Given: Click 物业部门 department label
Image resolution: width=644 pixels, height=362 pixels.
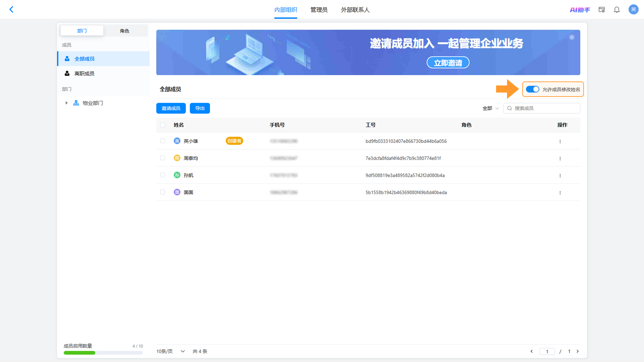Looking at the screenshot, I should click(93, 103).
